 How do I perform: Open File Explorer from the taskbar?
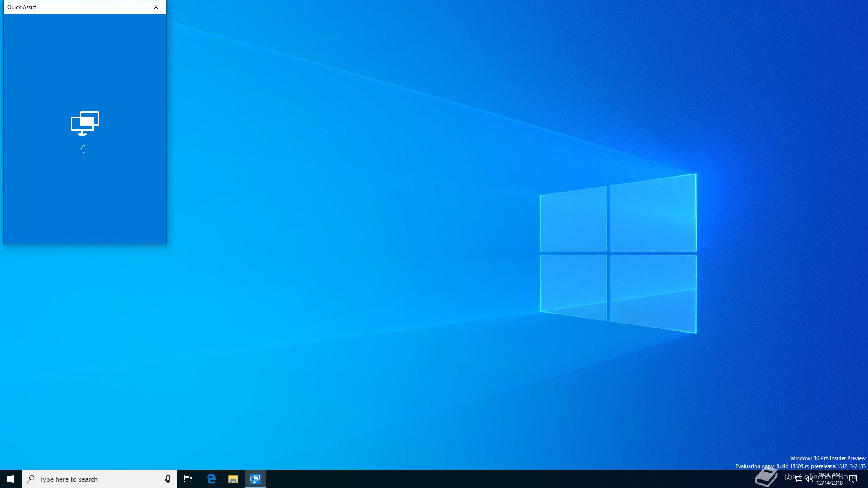233,479
